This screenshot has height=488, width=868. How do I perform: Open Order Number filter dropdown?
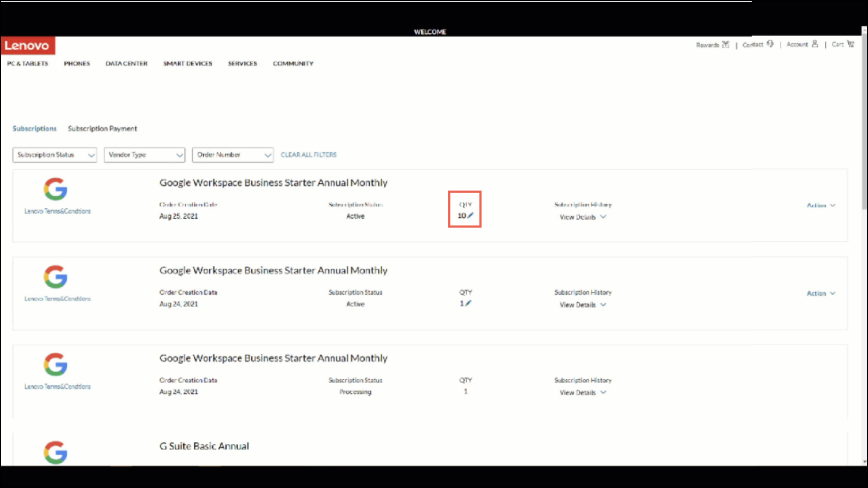tap(233, 155)
